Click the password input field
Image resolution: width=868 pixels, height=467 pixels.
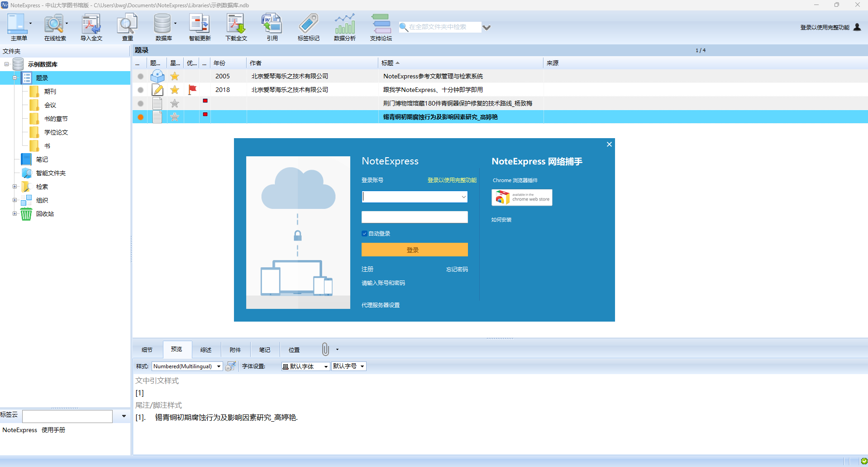click(415, 217)
